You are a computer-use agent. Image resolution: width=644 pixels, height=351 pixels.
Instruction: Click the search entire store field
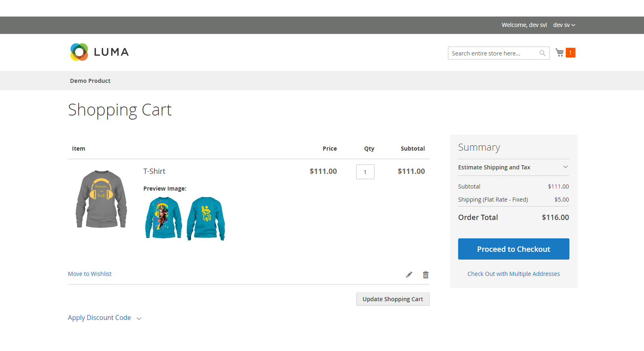coord(493,53)
